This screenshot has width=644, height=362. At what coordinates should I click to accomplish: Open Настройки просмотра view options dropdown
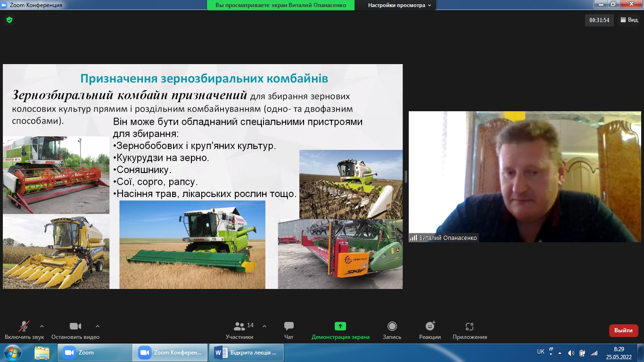399,5
